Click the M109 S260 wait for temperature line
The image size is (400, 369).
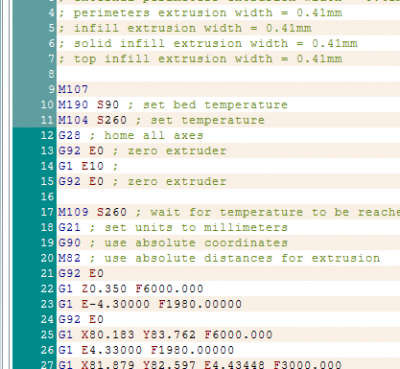pyautogui.click(x=229, y=212)
